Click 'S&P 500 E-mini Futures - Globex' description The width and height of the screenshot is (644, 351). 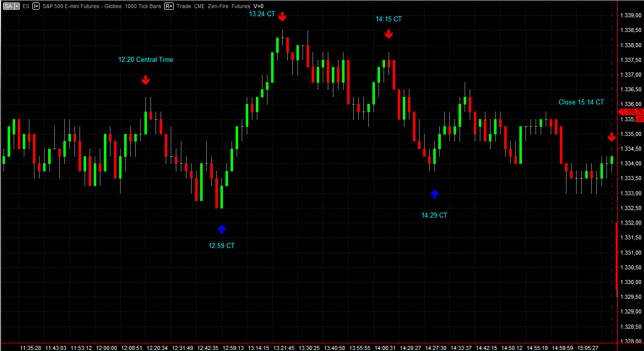click(82, 6)
